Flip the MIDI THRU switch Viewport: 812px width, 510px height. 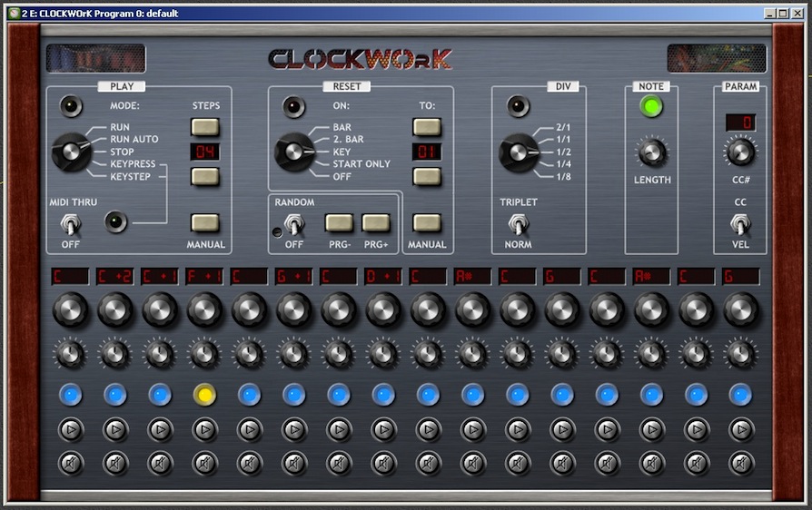[x=71, y=224]
